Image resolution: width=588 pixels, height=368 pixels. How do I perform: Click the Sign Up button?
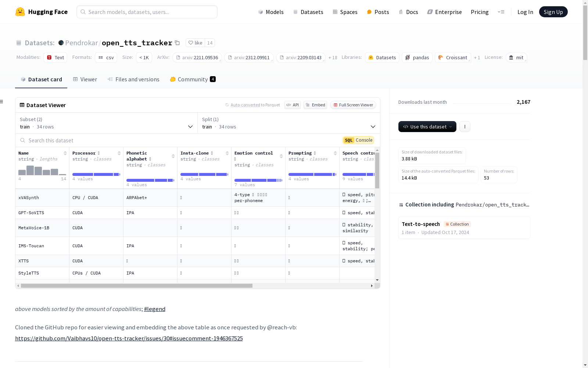click(553, 12)
